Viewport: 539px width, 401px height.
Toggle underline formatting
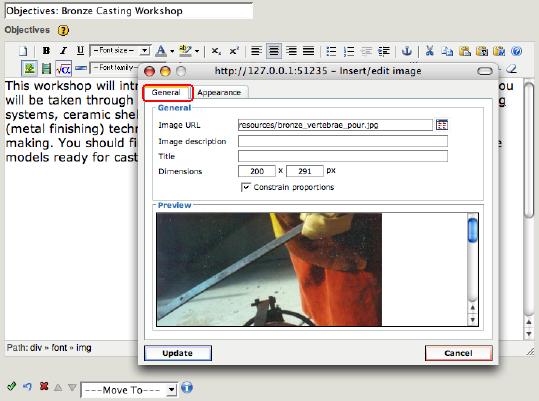pos(80,51)
